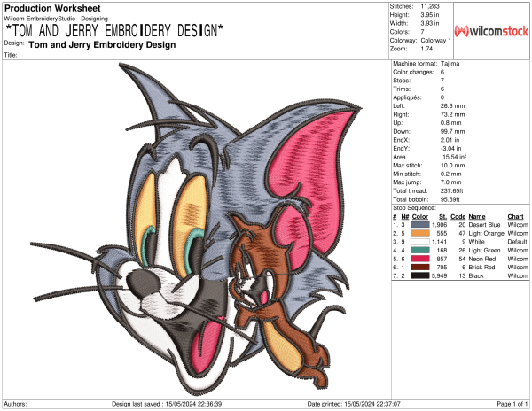Click the 'Desert Blue' thread name

(x=484, y=225)
